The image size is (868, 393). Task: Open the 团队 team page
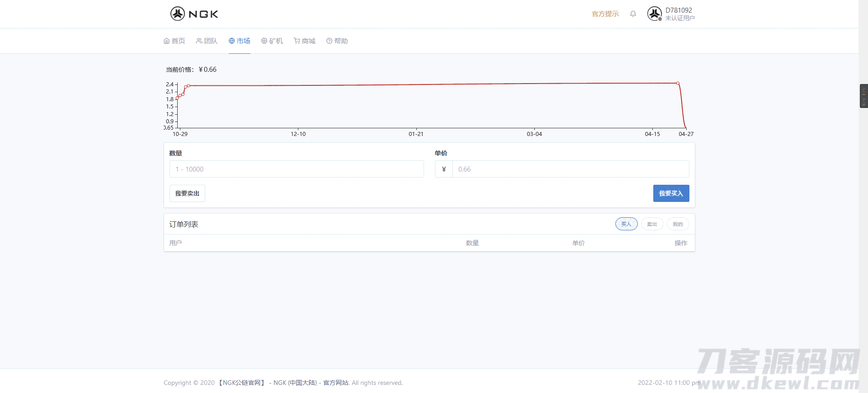207,41
